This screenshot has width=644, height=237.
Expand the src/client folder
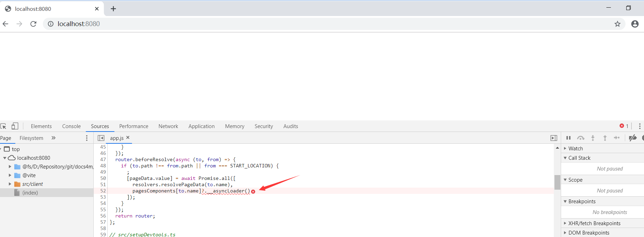(10, 184)
